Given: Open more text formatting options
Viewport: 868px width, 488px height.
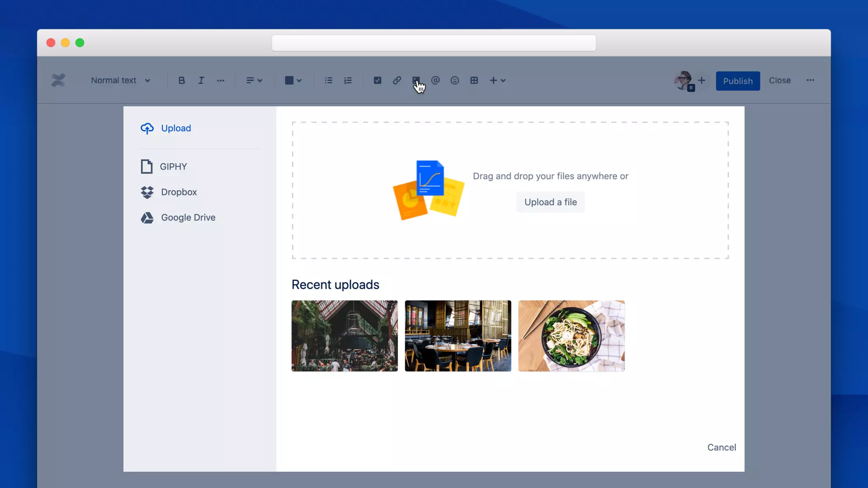Looking at the screenshot, I should click(220, 80).
